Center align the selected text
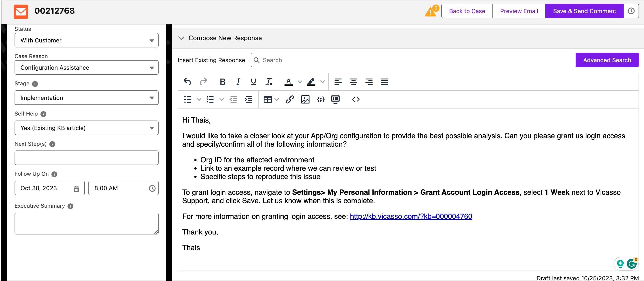Viewport: 644px width, 281px height. (x=354, y=82)
